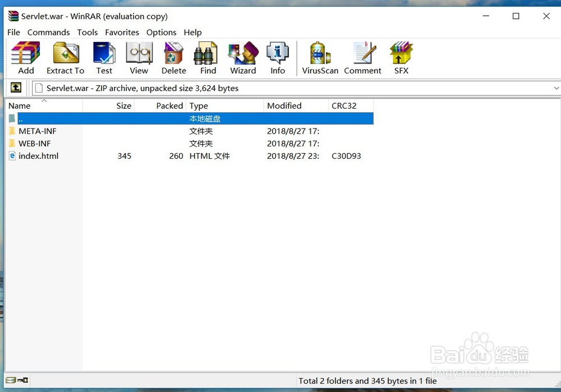Image resolution: width=561 pixels, height=392 pixels.
Task: Click the key icon in status bar
Action: [x=23, y=380]
